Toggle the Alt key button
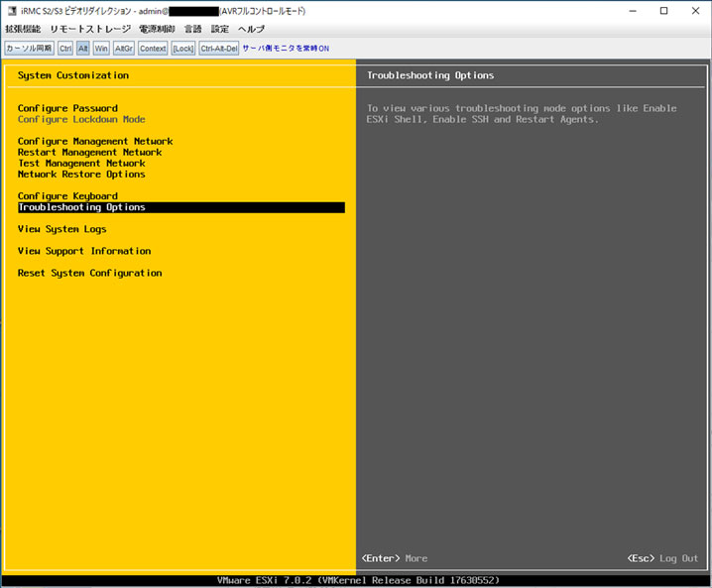The image size is (712, 588). pos(82,49)
